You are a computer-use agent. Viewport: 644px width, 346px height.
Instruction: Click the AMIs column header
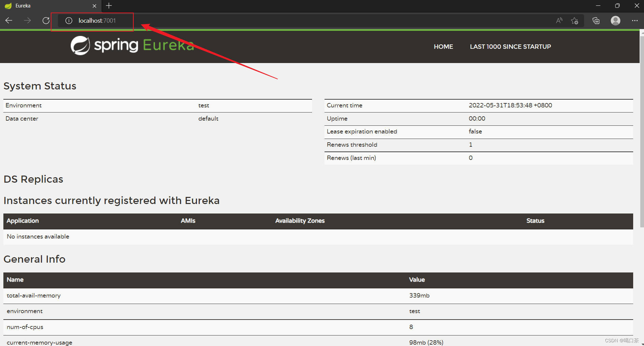tap(188, 221)
